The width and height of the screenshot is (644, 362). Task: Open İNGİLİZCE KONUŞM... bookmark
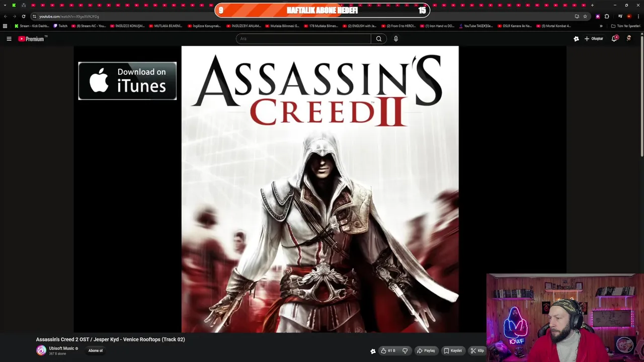coord(127,26)
